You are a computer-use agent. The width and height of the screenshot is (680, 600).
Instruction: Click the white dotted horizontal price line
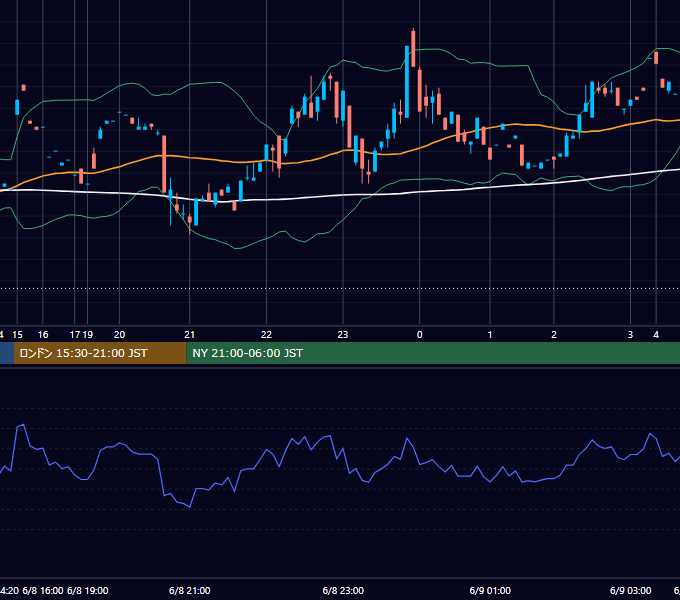[x=340, y=288]
